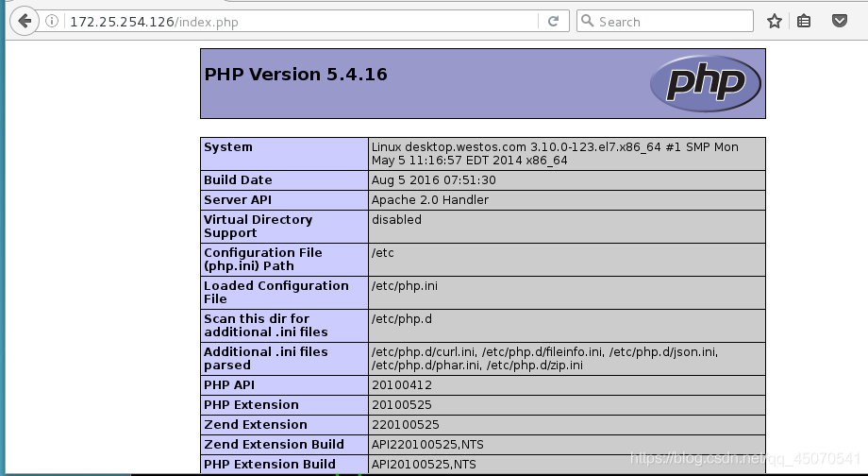Viewport: 868px width, 476px height.
Task: Select the Virtual Directory Support label
Action: pos(258,226)
